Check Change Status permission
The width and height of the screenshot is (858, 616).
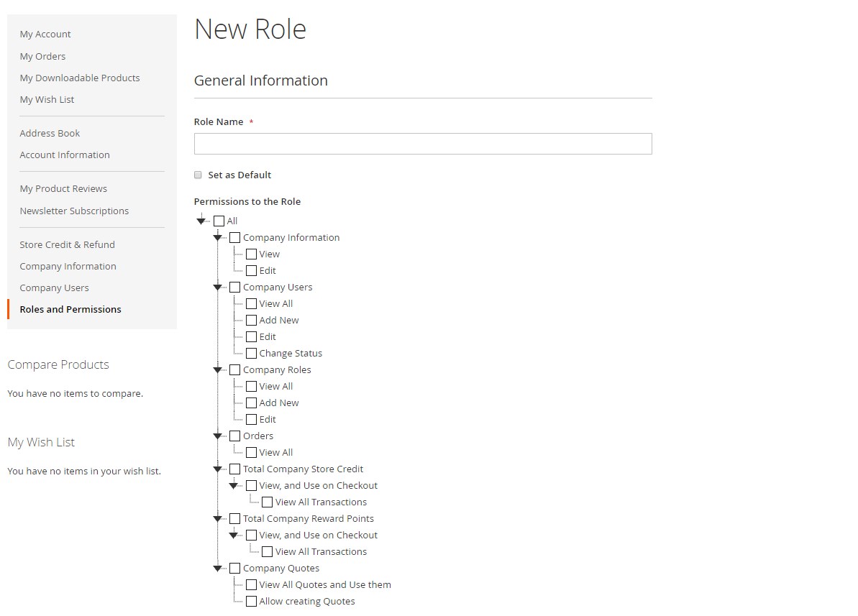tap(251, 354)
